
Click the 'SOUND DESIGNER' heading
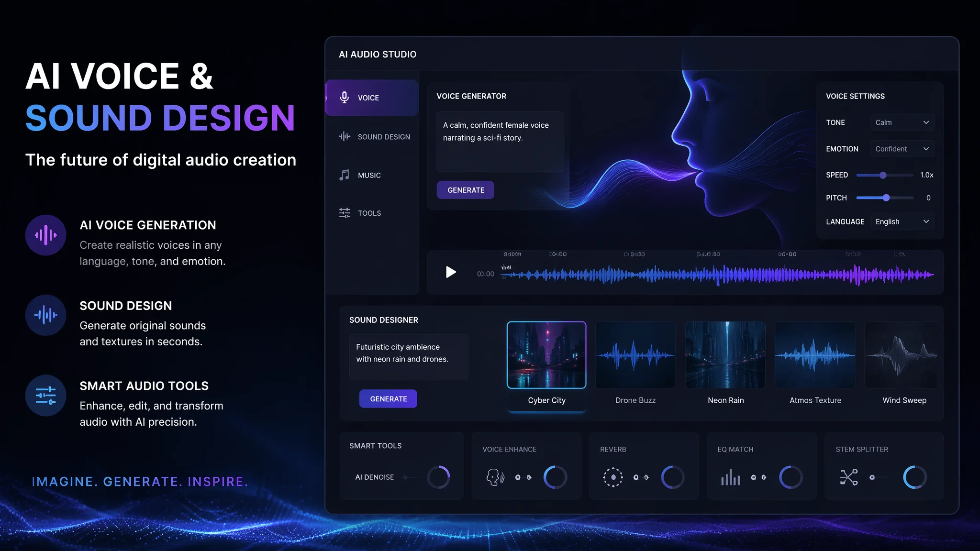pyautogui.click(x=384, y=320)
